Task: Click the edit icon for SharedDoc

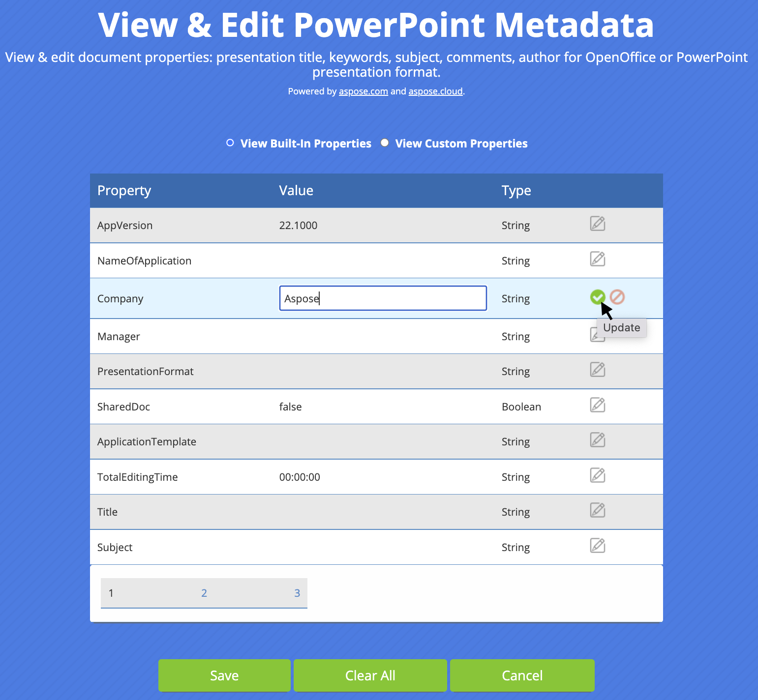Action: click(597, 405)
